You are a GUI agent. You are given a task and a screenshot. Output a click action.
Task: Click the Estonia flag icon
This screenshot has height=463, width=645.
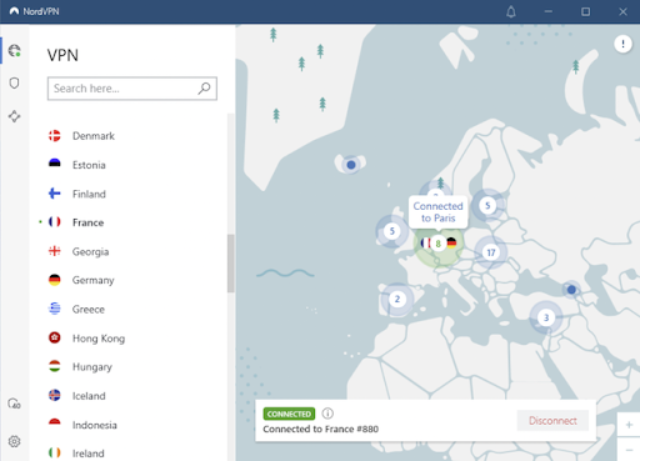click(x=54, y=164)
